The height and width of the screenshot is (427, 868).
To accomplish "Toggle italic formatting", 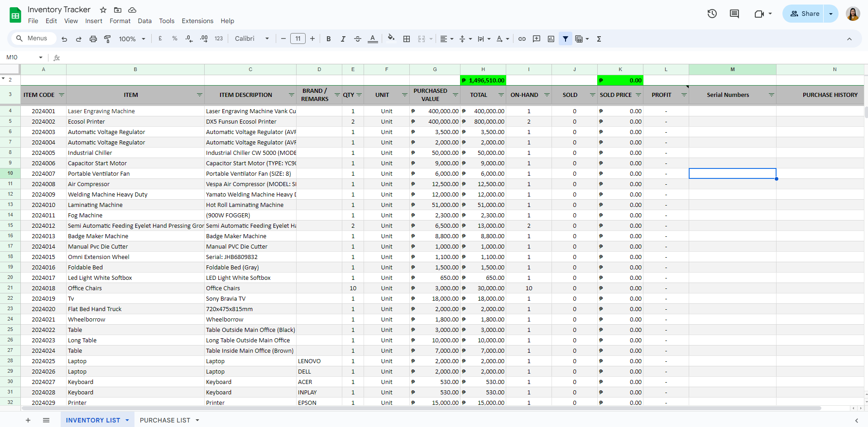I will [343, 39].
